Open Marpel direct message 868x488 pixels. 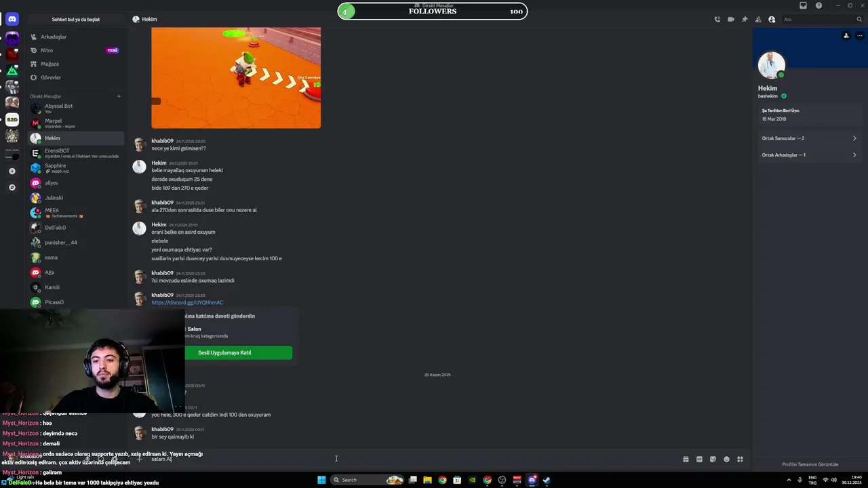click(76, 123)
